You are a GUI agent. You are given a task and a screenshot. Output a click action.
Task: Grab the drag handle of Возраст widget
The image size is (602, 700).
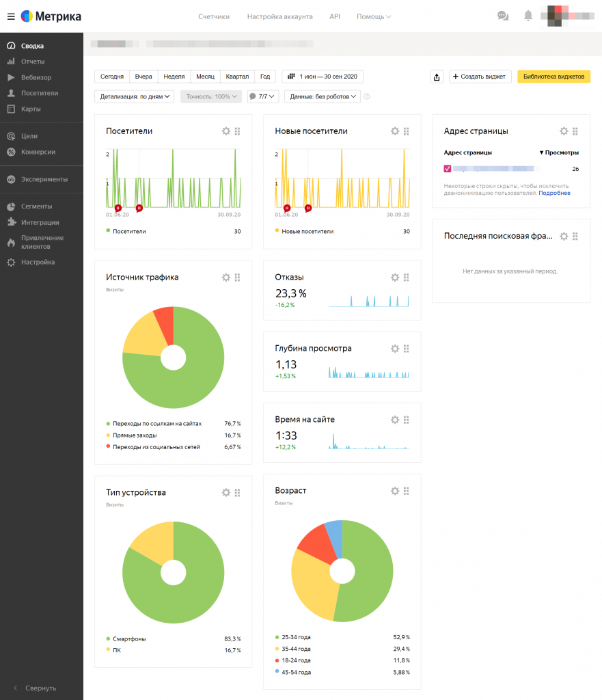(406, 491)
